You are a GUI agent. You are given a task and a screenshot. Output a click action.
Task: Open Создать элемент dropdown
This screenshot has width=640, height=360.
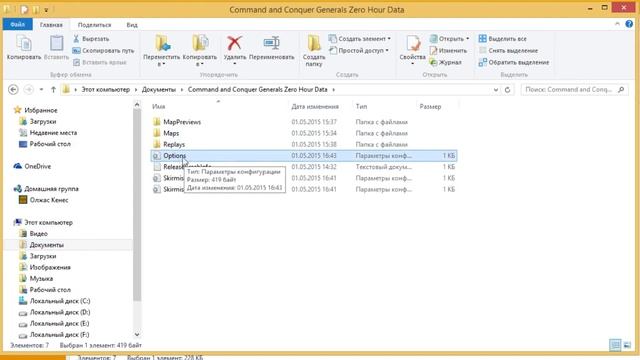tap(360, 39)
